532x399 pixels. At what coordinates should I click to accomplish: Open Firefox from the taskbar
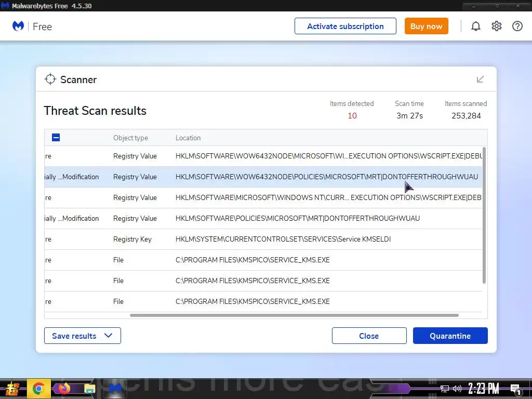pos(64,389)
